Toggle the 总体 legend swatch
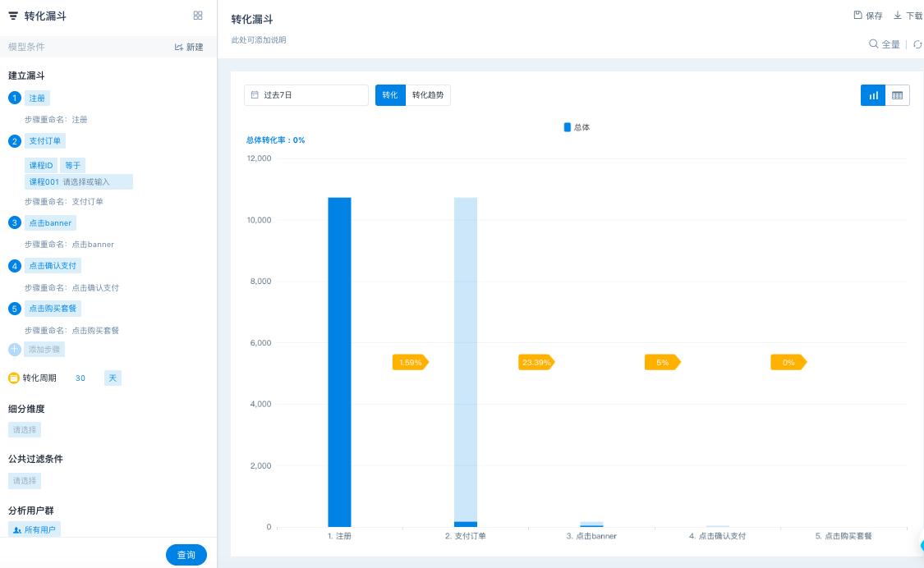 click(568, 127)
